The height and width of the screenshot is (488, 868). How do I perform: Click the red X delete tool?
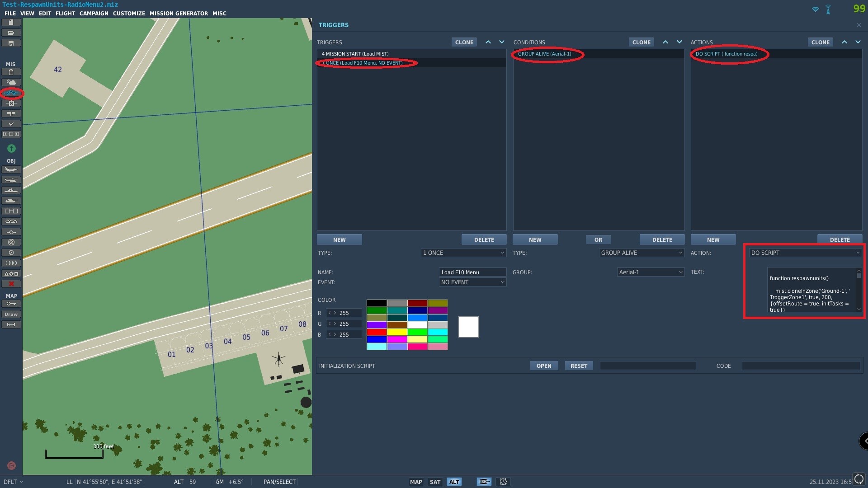[x=11, y=284]
